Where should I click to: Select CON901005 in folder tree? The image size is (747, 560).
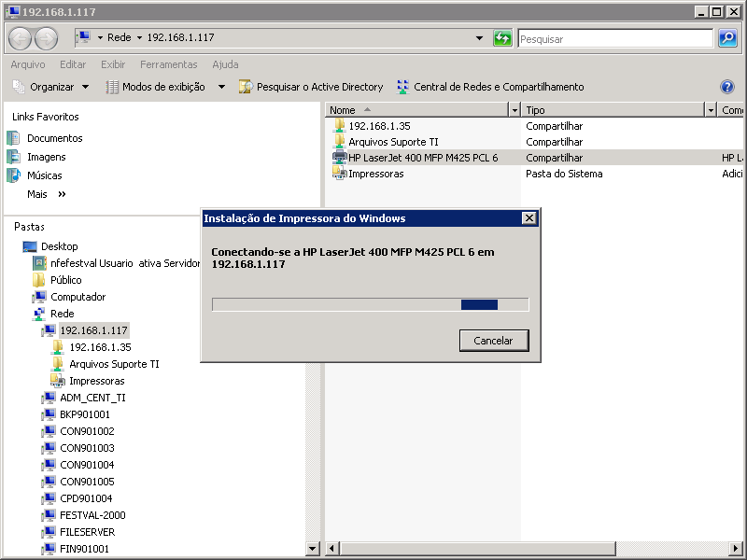(x=87, y=482)
